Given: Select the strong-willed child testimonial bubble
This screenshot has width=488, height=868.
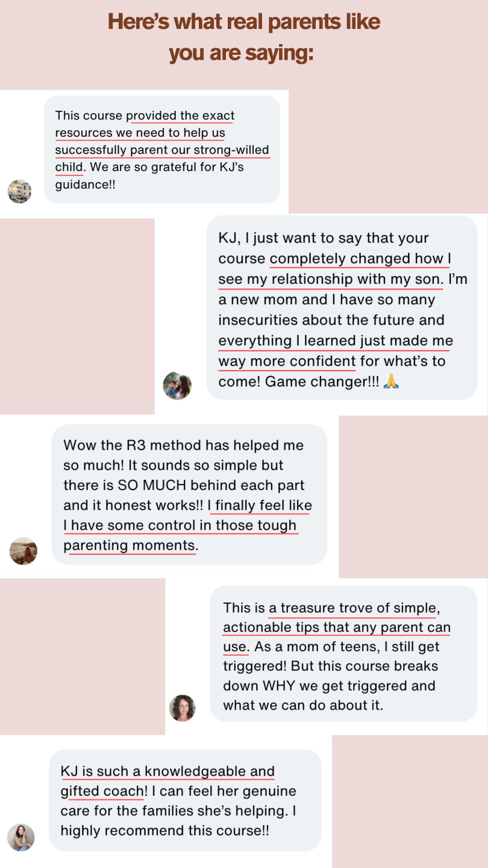Looking at the screenshot, I should (x=162, y=149).
